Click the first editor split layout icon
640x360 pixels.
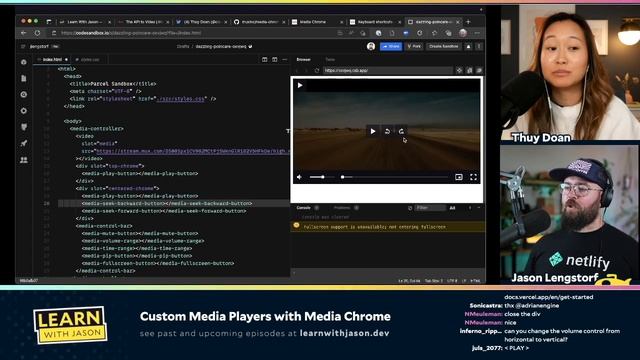click(x=264, y=60)
